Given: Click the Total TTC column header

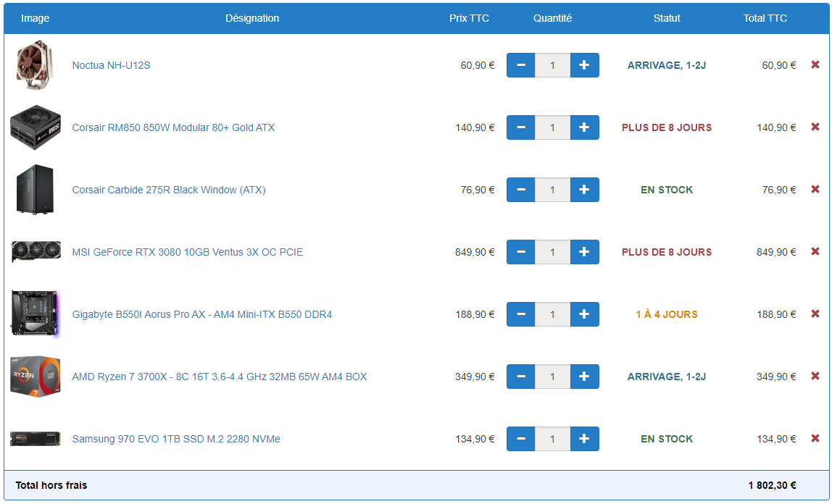Looking at the screenshot, I should [765, 18].
